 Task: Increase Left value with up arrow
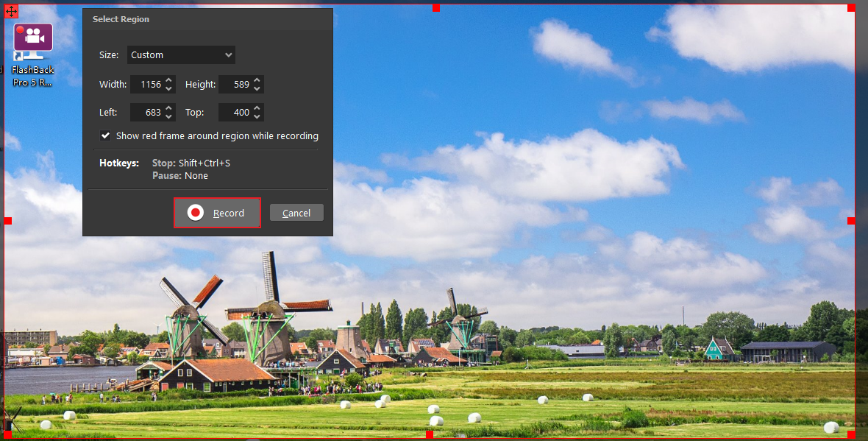pos(169,107)
